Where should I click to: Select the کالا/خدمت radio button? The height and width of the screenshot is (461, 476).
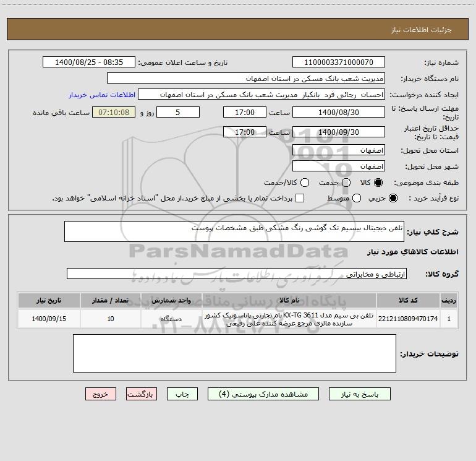305,183
